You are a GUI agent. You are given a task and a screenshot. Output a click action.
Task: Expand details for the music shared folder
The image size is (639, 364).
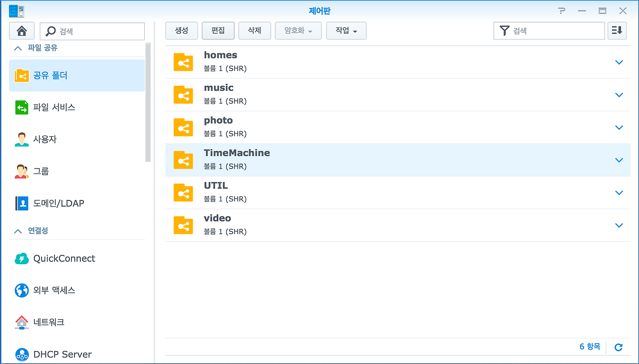point(619,95)
